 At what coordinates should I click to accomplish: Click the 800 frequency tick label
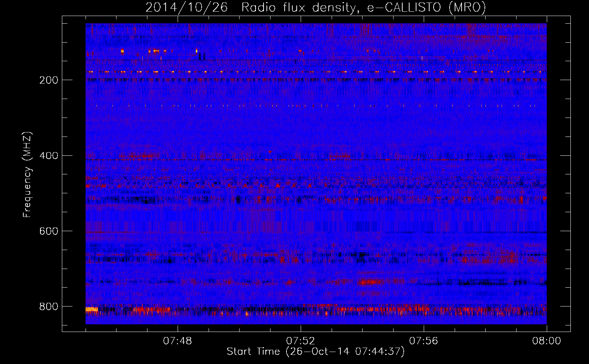click(x=49, y=307)
